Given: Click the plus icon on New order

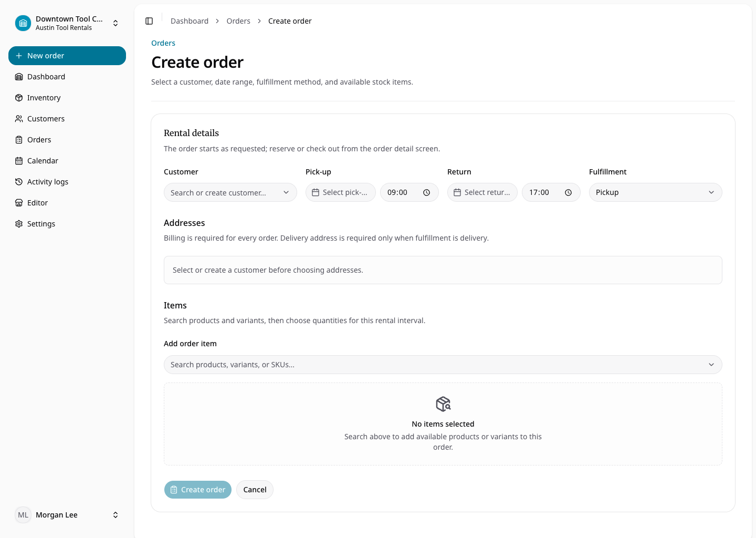Looking at the screenshot, I should pos(19,56).
